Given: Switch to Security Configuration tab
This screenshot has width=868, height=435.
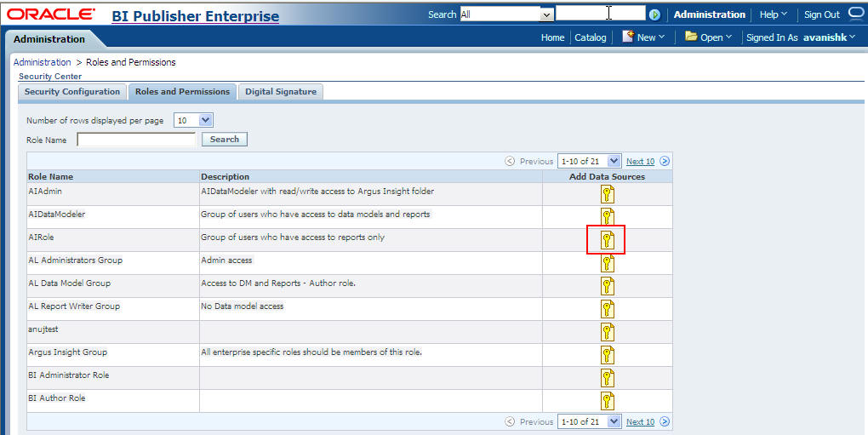Looking at the screenshot, I should (72, 92).
